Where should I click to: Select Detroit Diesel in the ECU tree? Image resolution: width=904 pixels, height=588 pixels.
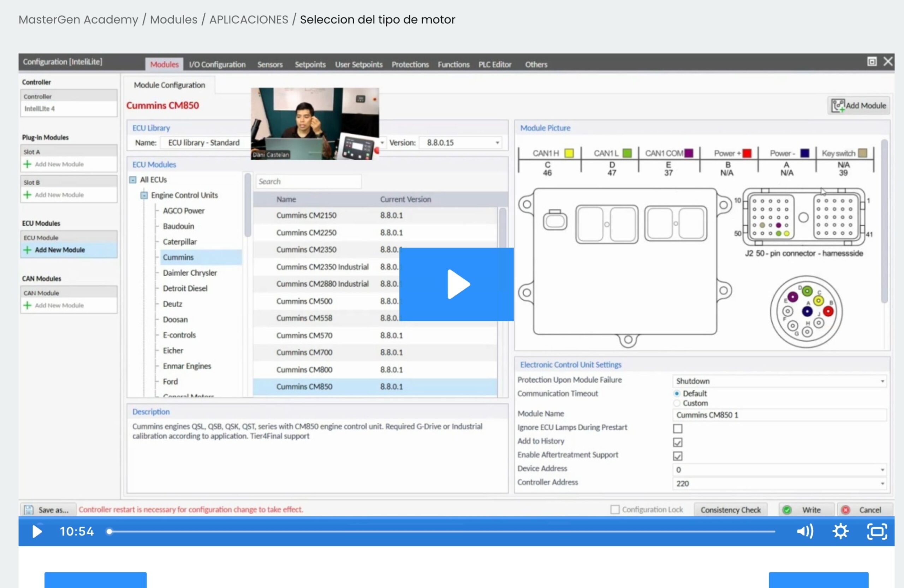(x=185, y=288)
